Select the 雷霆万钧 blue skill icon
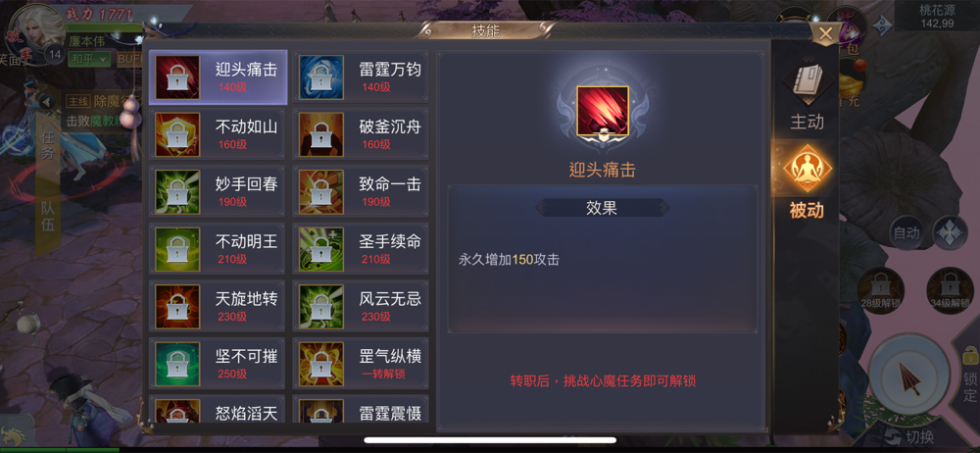The image size is (980, 453). coord(320,77)
